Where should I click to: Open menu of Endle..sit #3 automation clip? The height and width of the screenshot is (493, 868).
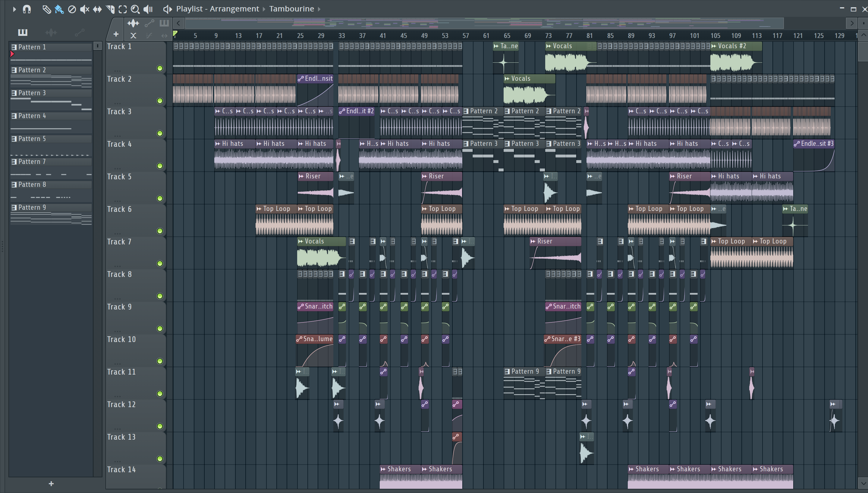[x=797, y=143]
